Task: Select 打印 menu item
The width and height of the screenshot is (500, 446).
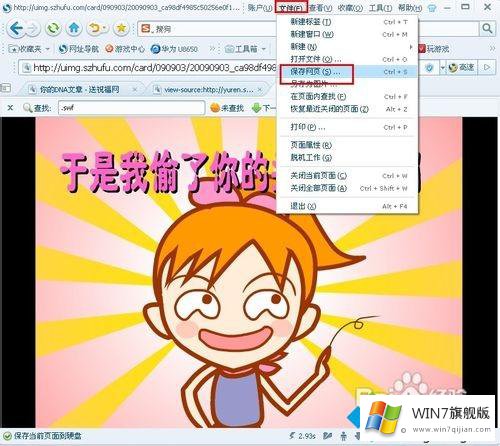Action: (x=347, y=127)
